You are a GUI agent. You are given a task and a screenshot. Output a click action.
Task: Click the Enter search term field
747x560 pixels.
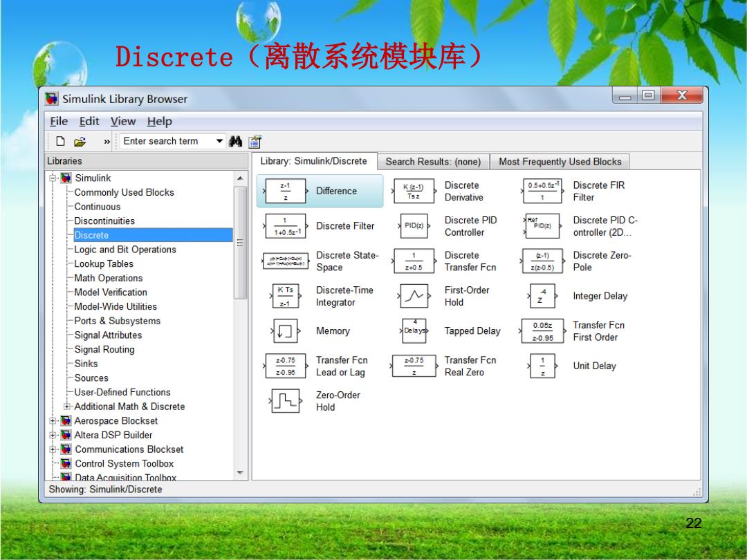pos(167,141)
